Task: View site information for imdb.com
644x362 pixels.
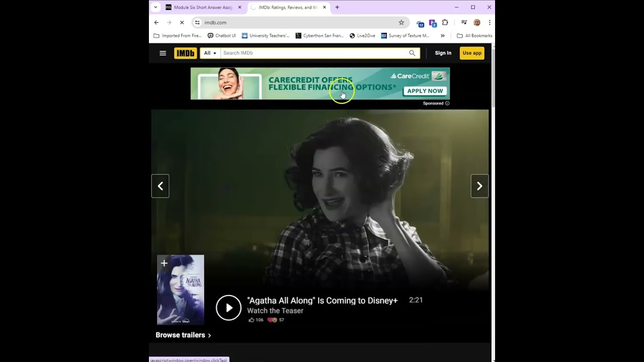Action: (x=197, y=23)
